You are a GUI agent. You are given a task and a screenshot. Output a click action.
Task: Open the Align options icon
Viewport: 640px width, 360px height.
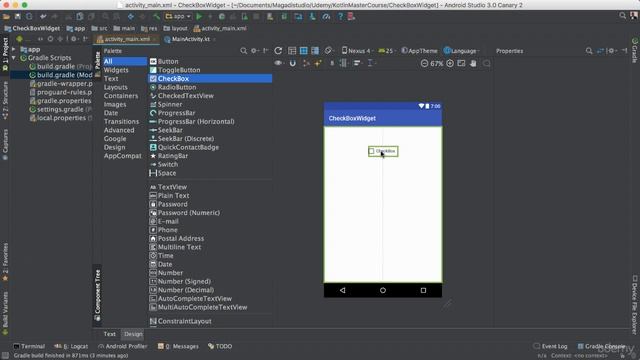pos(358,63)
